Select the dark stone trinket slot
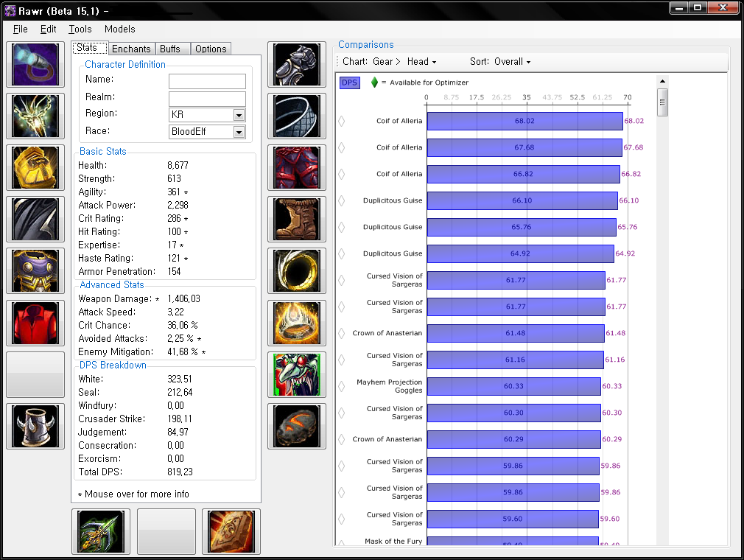 pos(297,426)
